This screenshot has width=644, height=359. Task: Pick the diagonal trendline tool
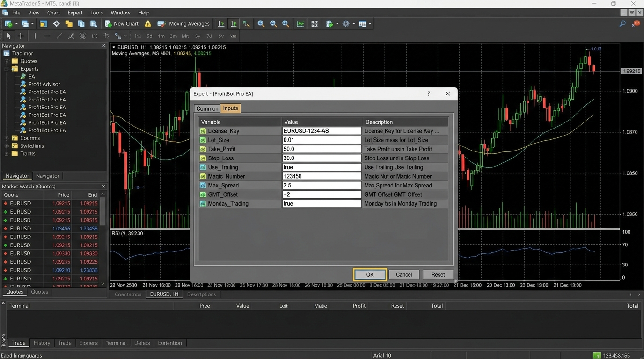tap(59, 36)
